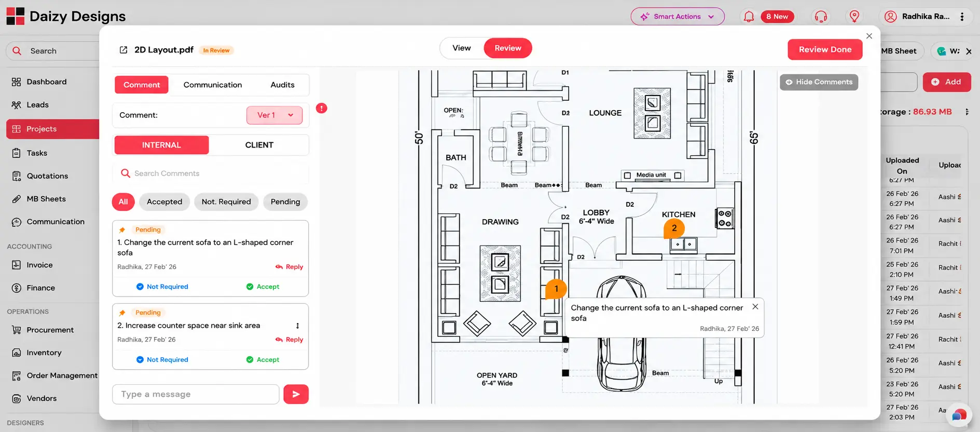Mark counter space comment Not Required

point(162,360)
